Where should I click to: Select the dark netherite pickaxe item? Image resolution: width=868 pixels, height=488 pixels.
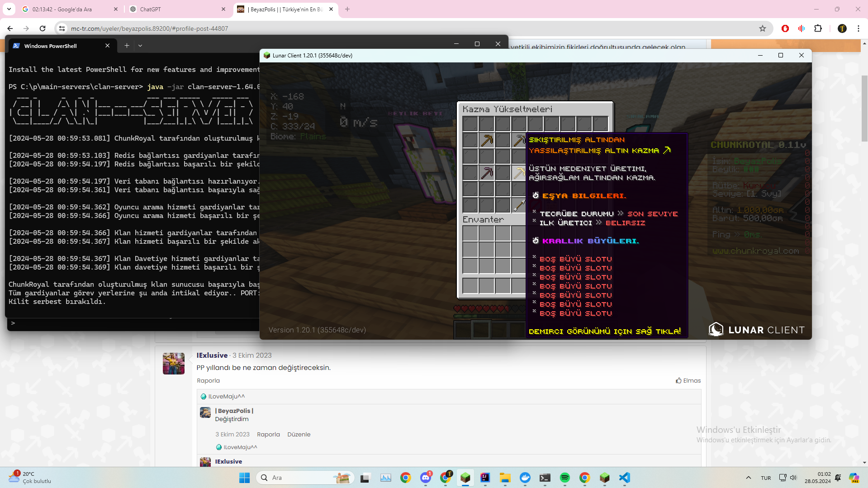coord(487,173)
